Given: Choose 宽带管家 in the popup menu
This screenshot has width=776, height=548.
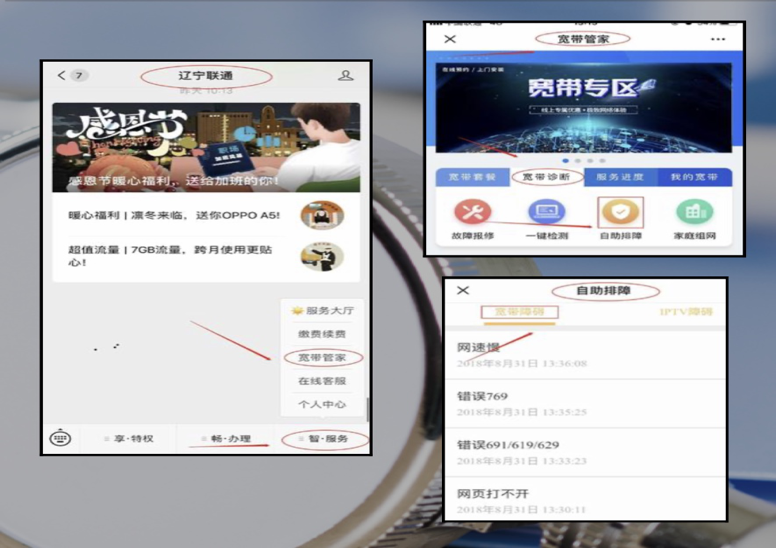Looking at the screenshot, I should point(322,357).
